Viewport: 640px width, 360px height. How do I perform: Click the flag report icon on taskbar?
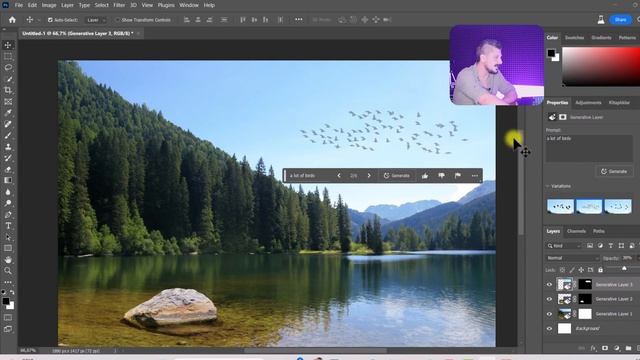458,176
